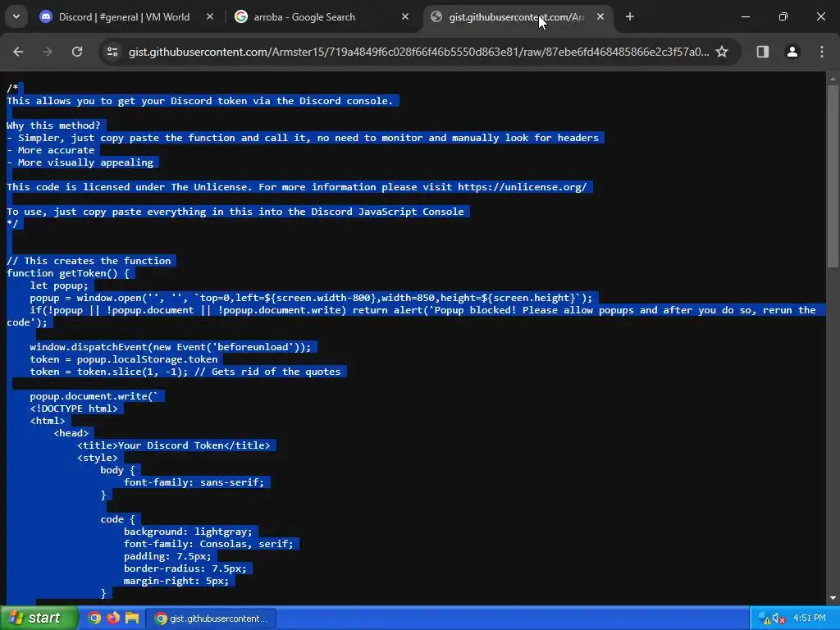Launch Chrome from quick launch bar
This screenshot has height=630, width=840.
[x=95, y=619]
